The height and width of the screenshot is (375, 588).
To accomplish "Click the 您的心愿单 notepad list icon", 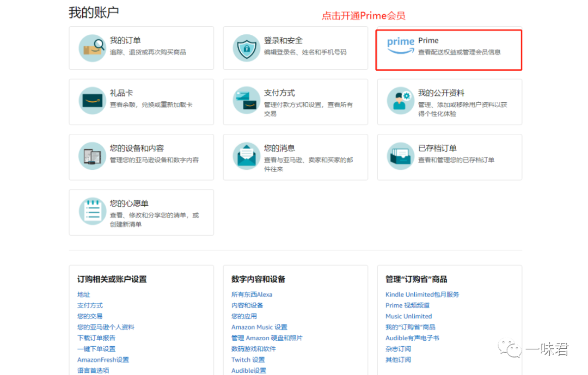I will click(92, 211).
